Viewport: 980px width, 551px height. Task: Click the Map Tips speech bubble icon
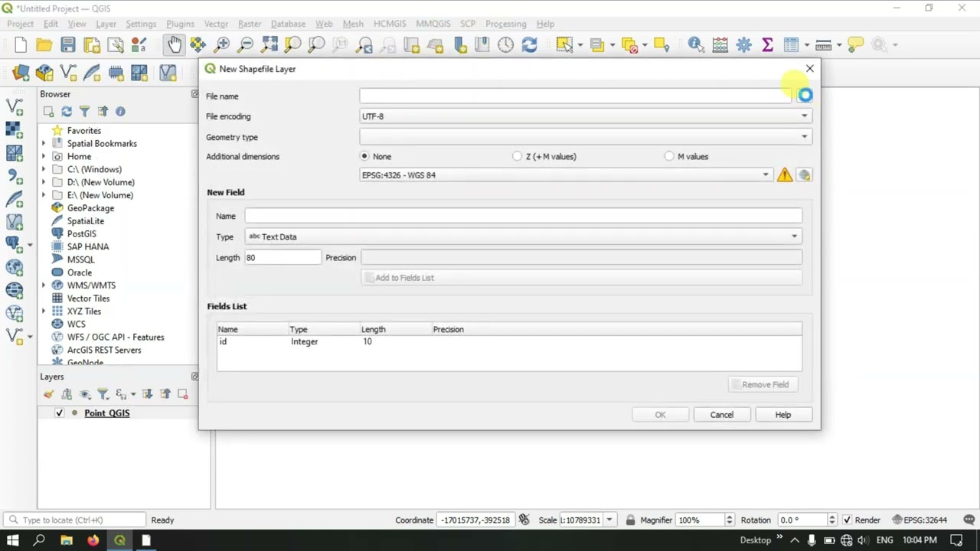tap(855, 45)
